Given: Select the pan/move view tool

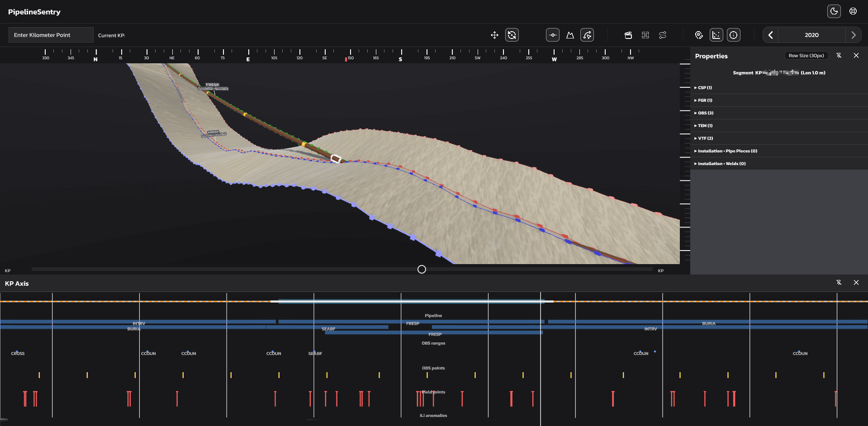Looking at the screenshot, I should pos(494,35).
